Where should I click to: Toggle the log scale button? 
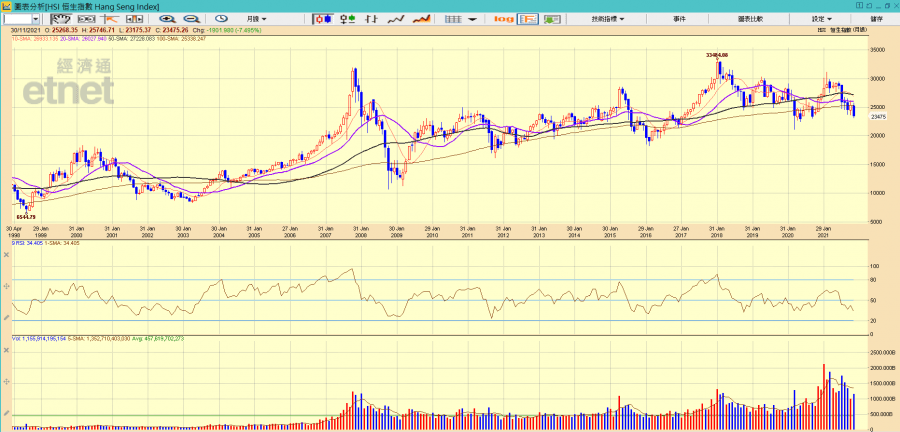[x=504, y=19]
